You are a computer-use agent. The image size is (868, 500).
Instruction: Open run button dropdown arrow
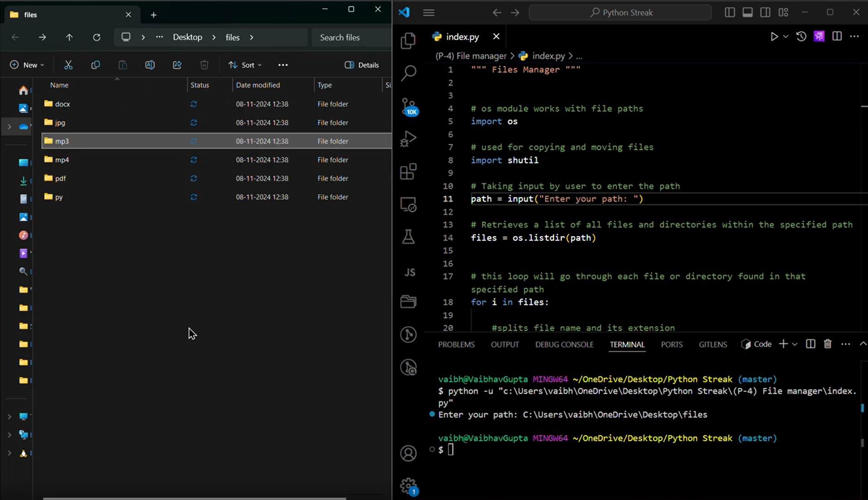[786, 37]
